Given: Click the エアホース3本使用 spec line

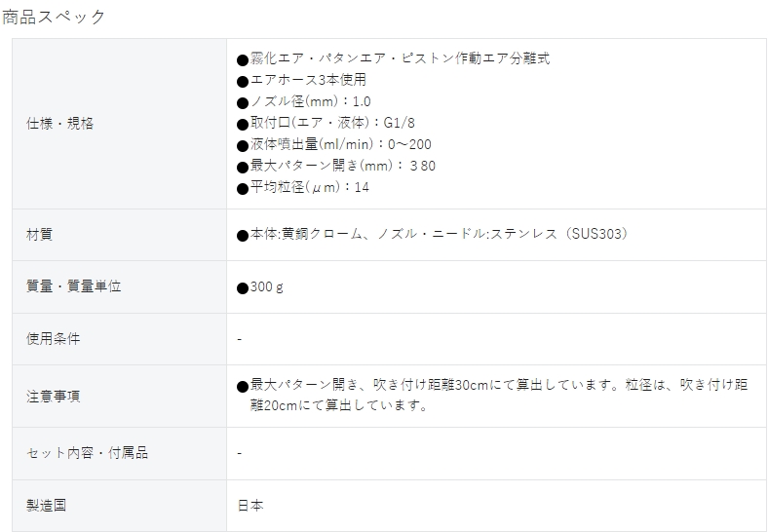Looking at the screenshot, I should pos(302,80).
